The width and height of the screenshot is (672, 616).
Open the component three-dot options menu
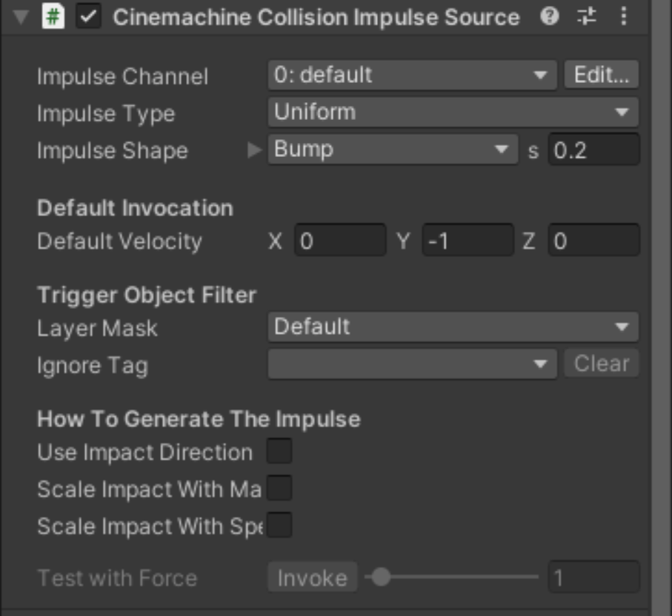[x=624, y=17]
